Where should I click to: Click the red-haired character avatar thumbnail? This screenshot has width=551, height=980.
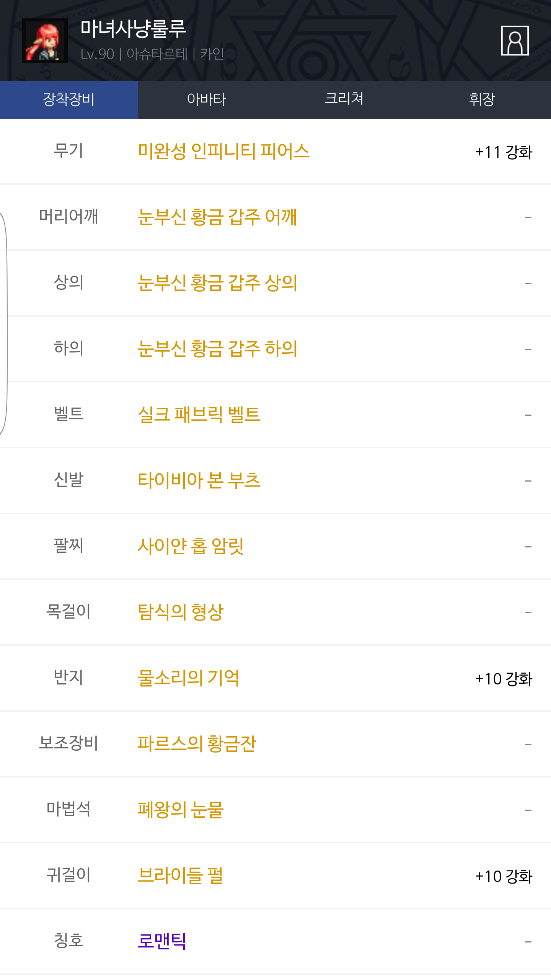[x=45, y=41]
